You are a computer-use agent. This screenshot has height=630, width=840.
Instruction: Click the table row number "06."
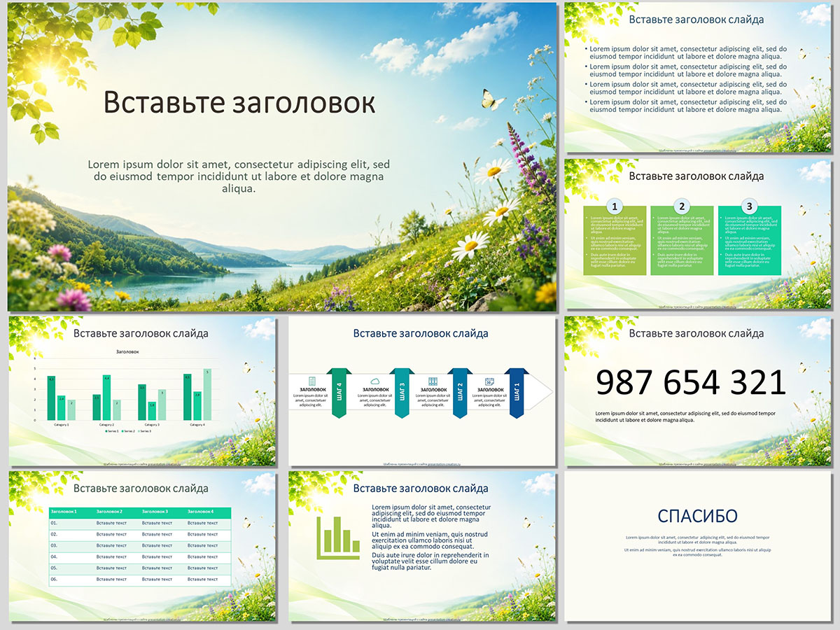54,579
